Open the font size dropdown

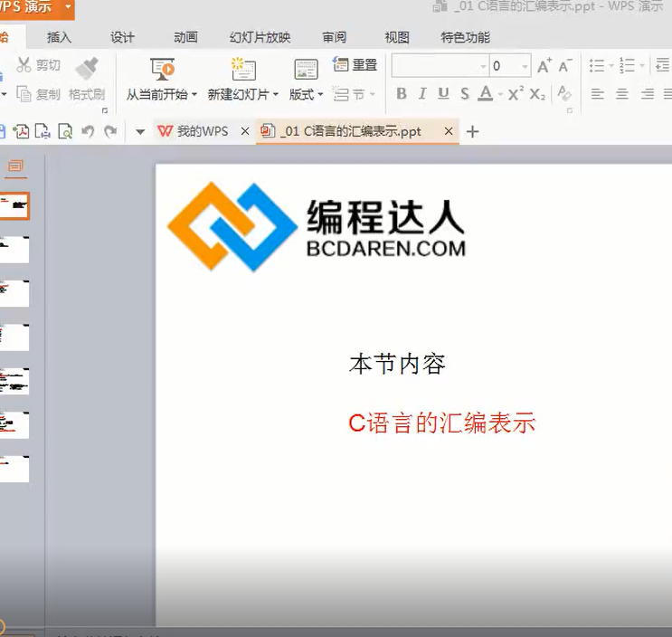pos(525,66)
